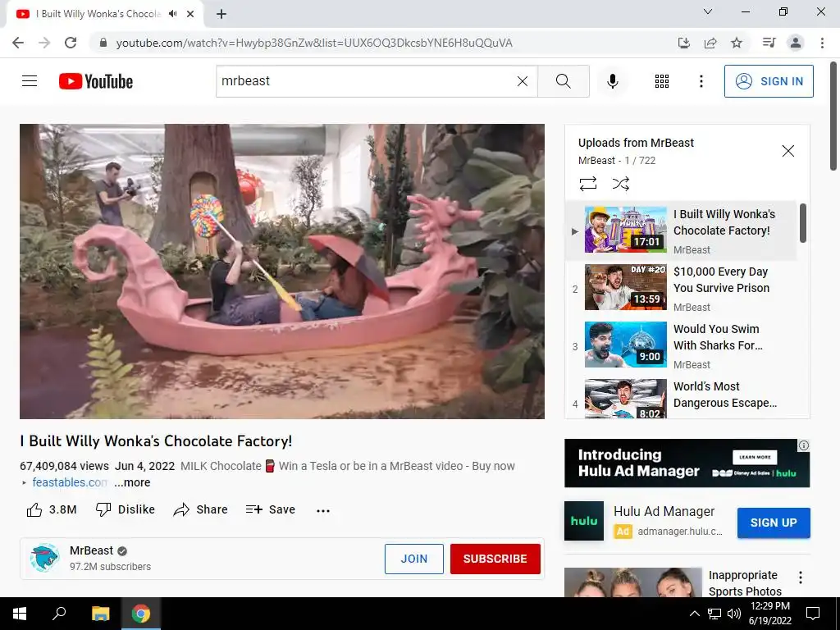Viewport: 840px width, 630px height.
Task: Mute tab via the speaker icon
Action: point(172,14)
